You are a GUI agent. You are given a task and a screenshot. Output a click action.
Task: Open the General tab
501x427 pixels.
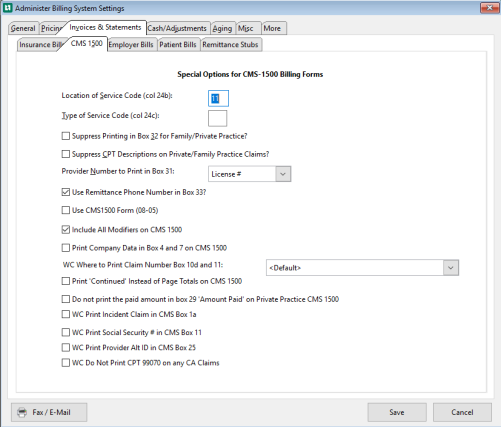(x=23, y=28)
